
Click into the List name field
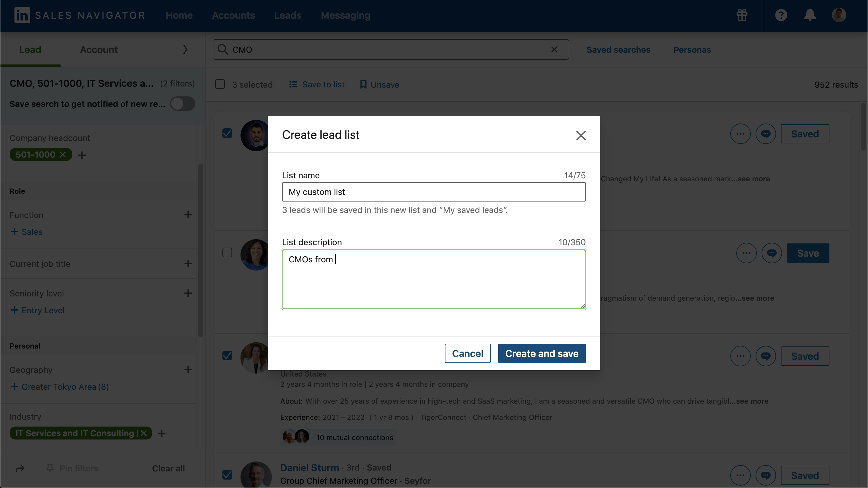pos(434,192)
